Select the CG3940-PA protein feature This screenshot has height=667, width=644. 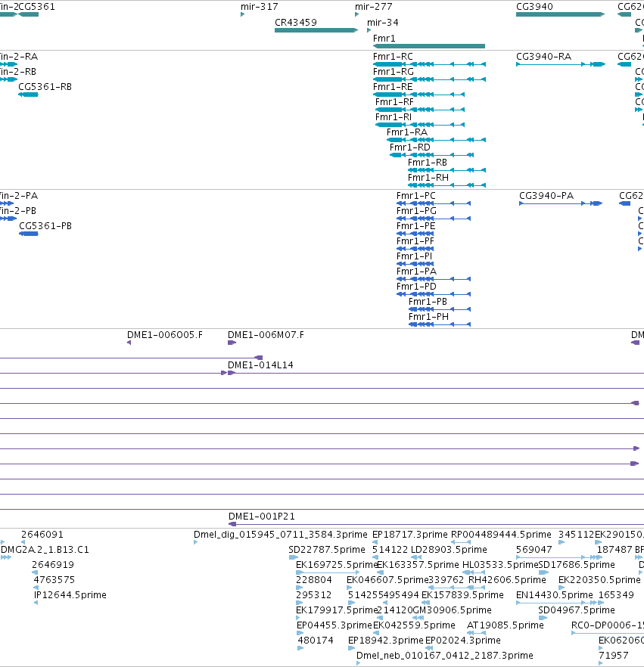pyautogui.click(x=561, y=203)
